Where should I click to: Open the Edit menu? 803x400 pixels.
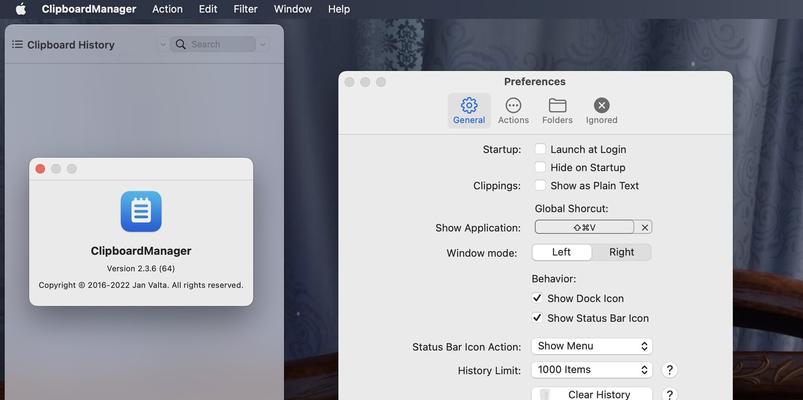208,9
